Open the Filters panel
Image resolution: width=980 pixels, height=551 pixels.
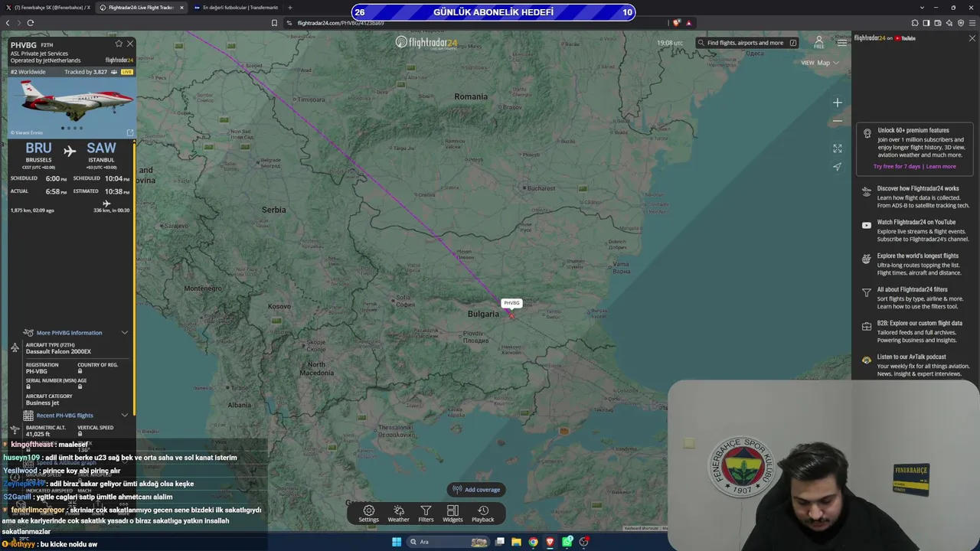point(426,514)
